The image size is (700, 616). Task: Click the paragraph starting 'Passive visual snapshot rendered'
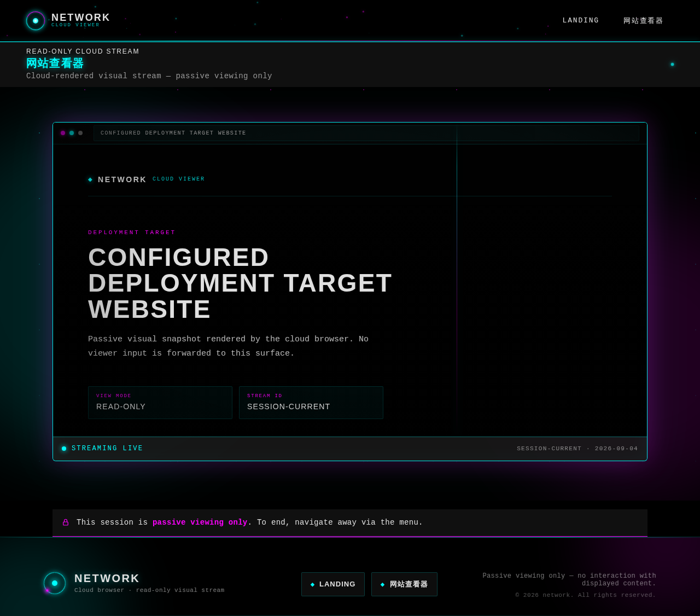(229, 346)
